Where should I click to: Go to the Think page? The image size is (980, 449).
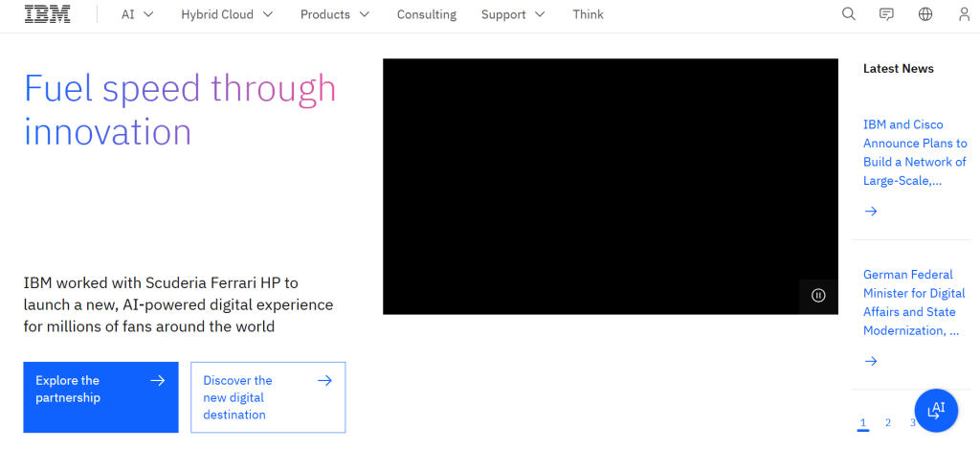pyautogui.click(x=588, y=14)
